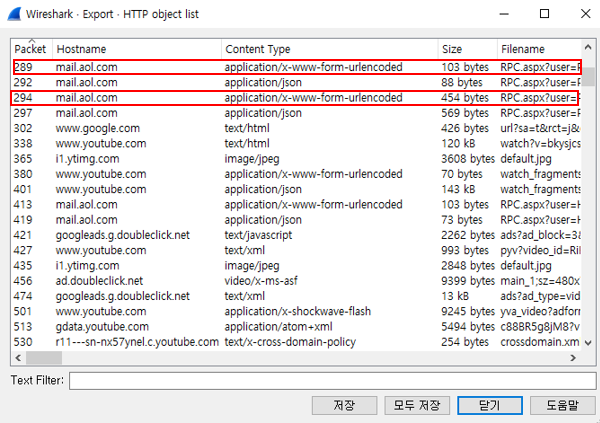Click the vertical scrollbar up arrow
Screen dimensions: 600x423
588,47
